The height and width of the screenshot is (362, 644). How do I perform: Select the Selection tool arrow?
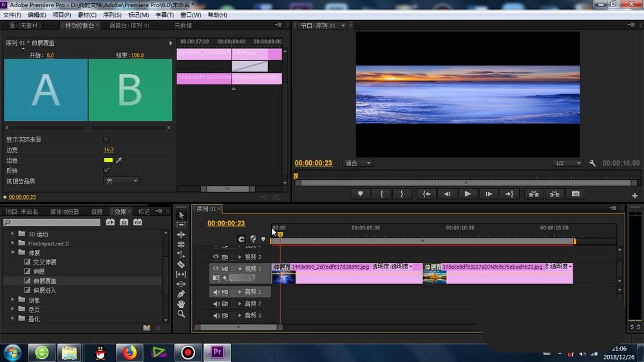[181, 215]
